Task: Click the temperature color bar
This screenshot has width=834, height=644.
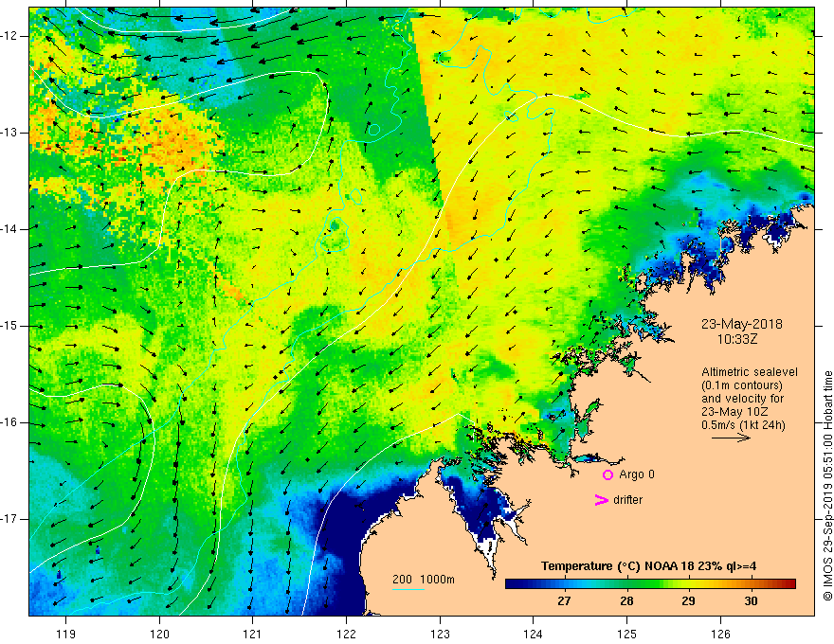Action: click(x=650, y=584)
